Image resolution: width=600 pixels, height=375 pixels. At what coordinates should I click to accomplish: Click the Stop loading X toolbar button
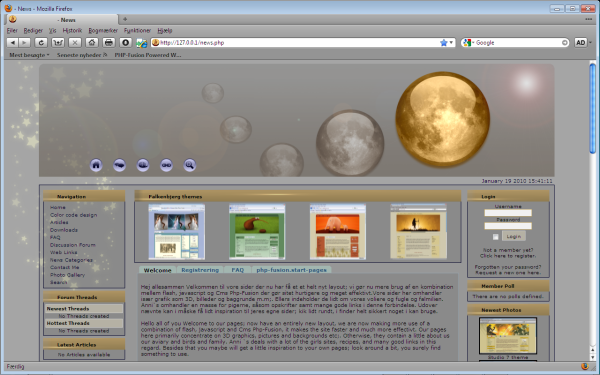[75, 42]
